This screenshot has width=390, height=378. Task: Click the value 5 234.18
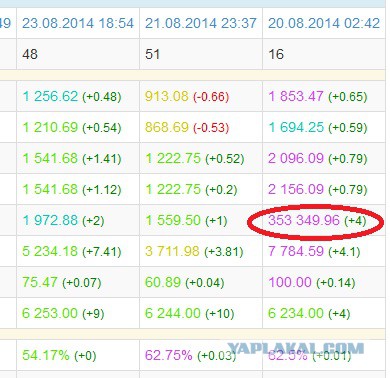pyautogui.click(x=50, y=251)
